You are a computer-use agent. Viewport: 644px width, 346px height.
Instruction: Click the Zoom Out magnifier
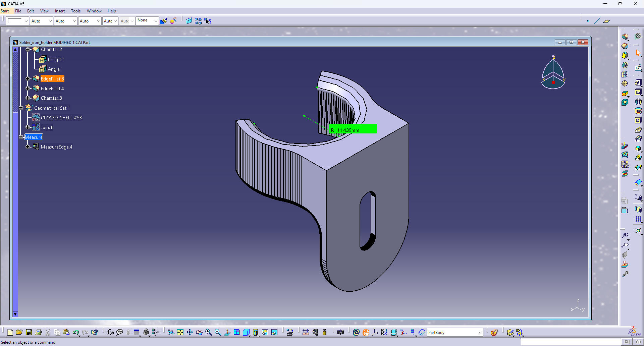(218, 332)
